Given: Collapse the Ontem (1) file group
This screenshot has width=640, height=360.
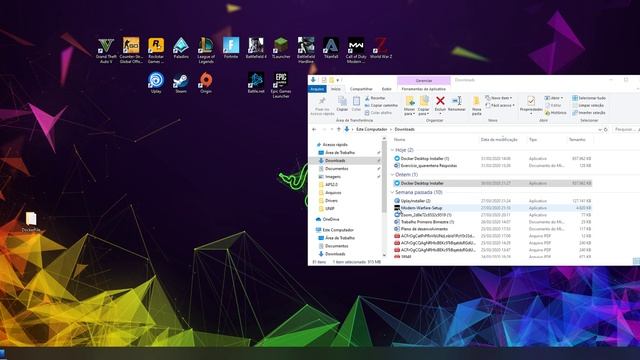Looking at the screenshot, I should (x=392, y=175).
